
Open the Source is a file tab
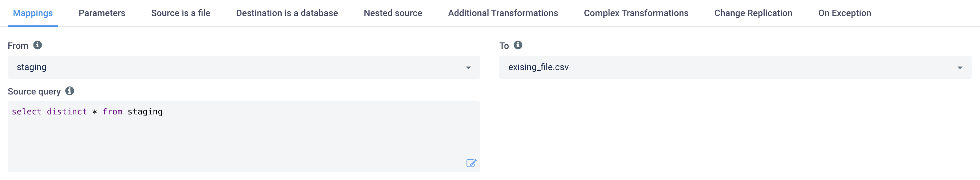(x=181, y=13)
